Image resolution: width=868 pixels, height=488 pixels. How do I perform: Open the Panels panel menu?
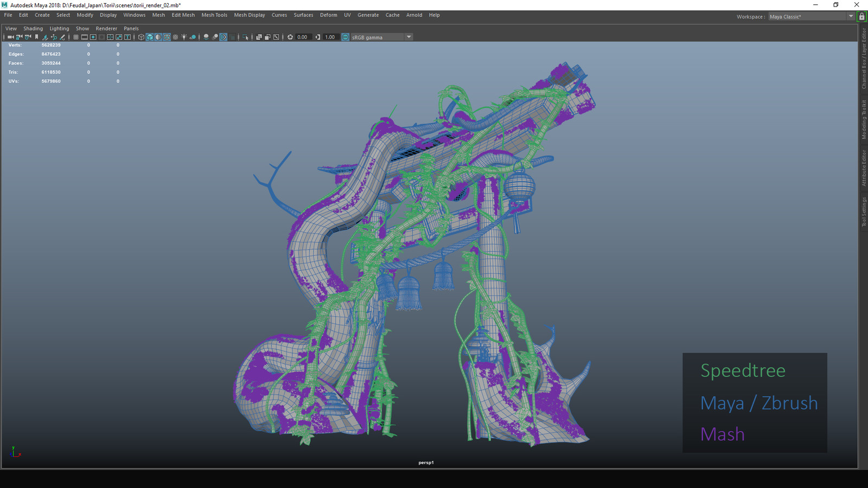pyautogui.click(x=131, y=28)
